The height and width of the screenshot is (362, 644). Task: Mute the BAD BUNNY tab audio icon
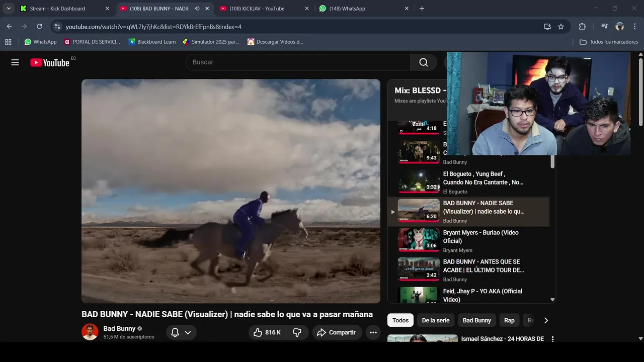pos(197,9)
